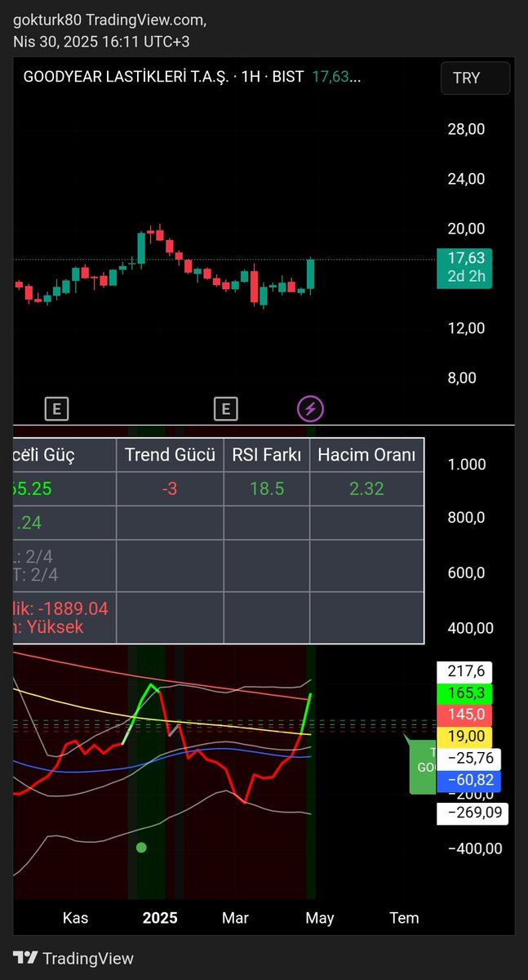The width and height of the screenshot is (528, 980).
Task: Click the purple lightning bolt event icon
Action: (310, 408)
